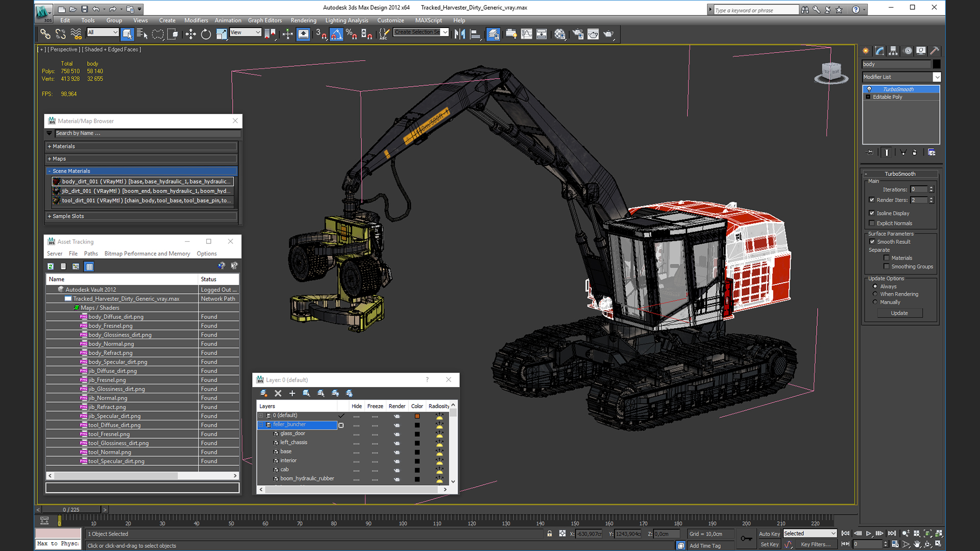Open the Modify command panel tab
Image resolution: width=980 pixels, height=551 pixels.
[879, 51]
